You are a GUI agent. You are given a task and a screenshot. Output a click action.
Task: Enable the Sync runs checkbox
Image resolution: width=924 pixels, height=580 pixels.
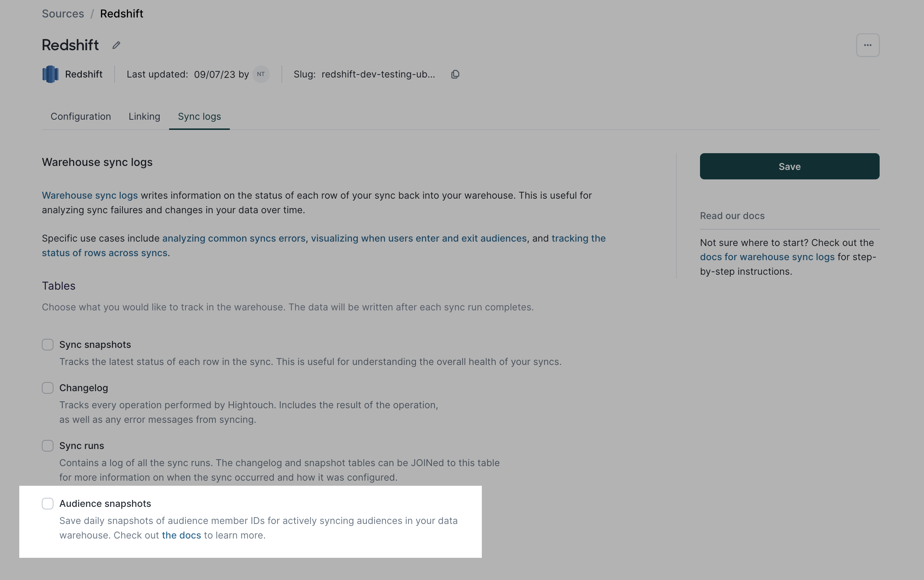[48, 446]
